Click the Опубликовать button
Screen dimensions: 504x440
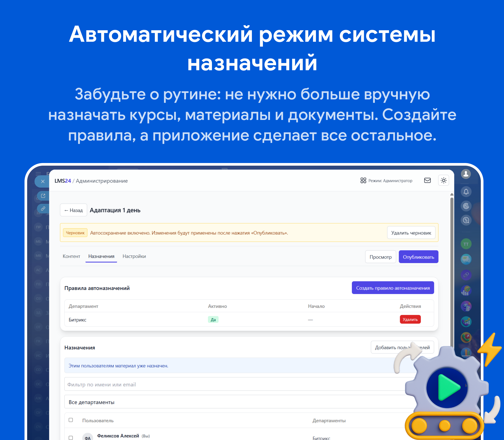[x=418, y=257]
